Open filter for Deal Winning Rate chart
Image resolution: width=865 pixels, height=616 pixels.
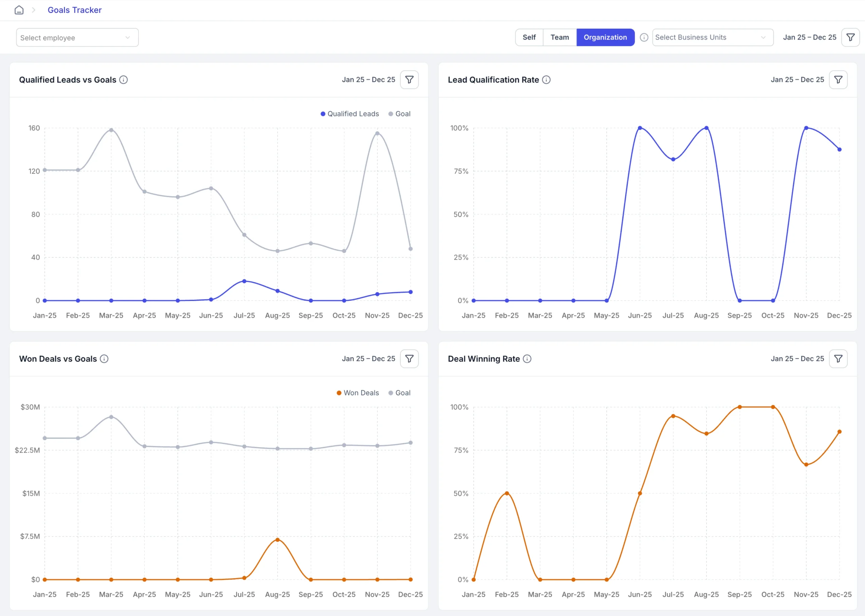pyautogui.click(x=838, y=359)
